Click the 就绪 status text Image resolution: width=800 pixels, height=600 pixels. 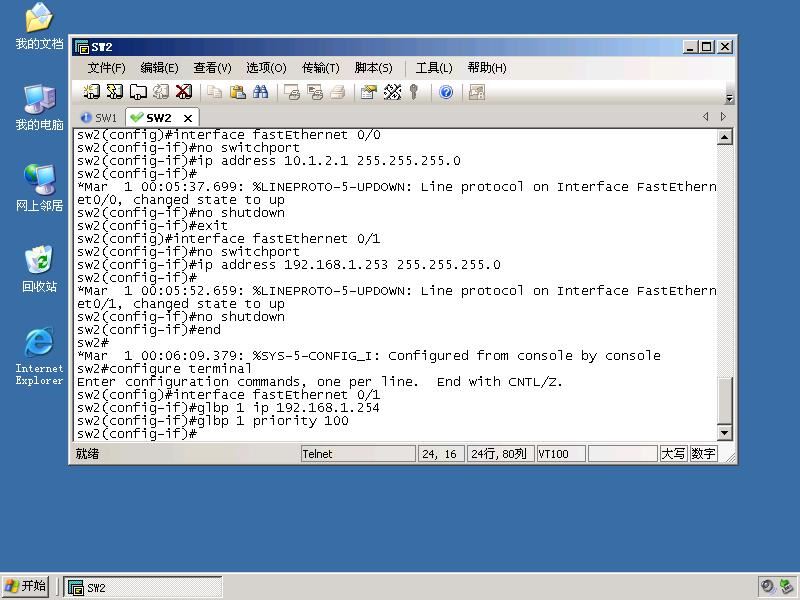point(87,454)
